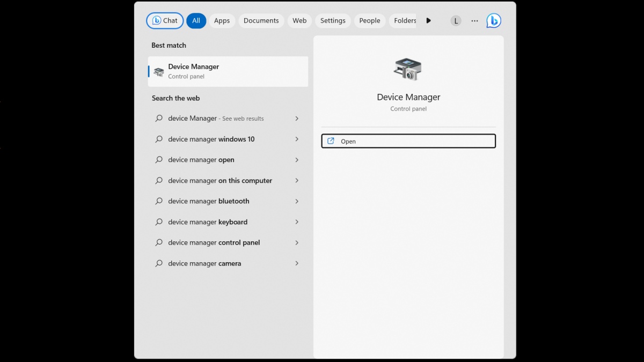Click 'device manager keyboard' web suggestion
Viewport: 644px width, 362px height.
coord(228,222)
